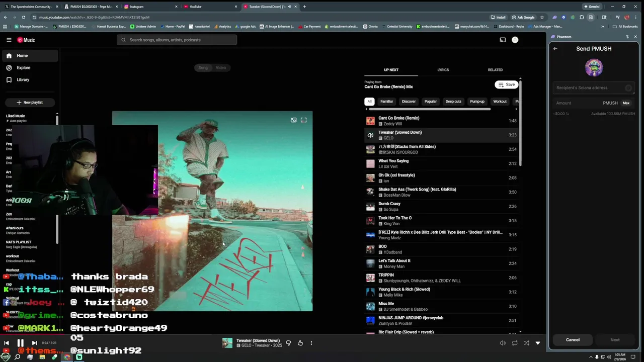
Task: Click the YouTube Music logo
Action: (x=26, y=40)
